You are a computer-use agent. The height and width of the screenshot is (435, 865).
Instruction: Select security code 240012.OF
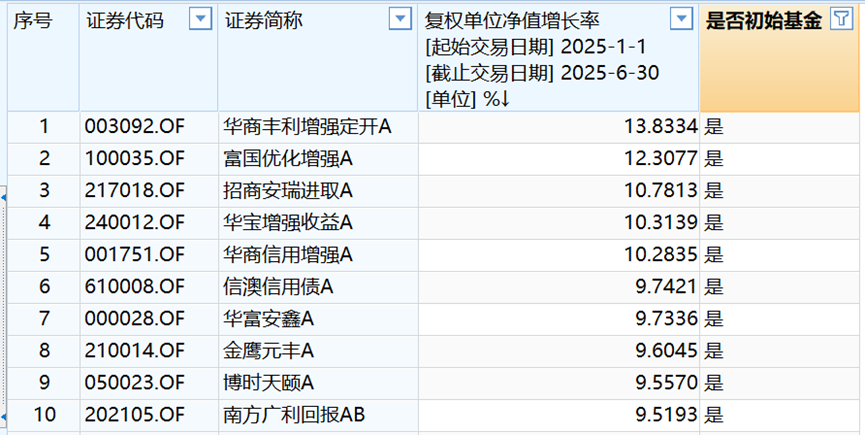tap(134, 223)
